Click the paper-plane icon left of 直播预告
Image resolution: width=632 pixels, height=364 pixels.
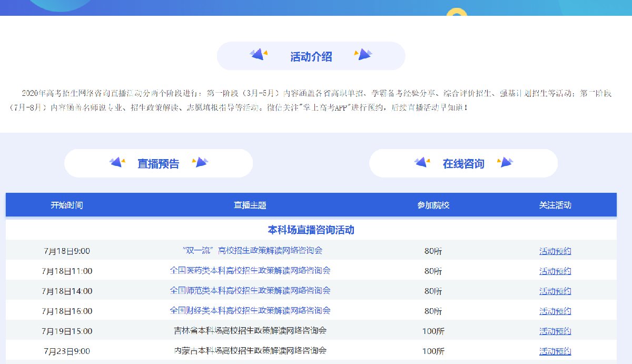(x=117, y=162)
